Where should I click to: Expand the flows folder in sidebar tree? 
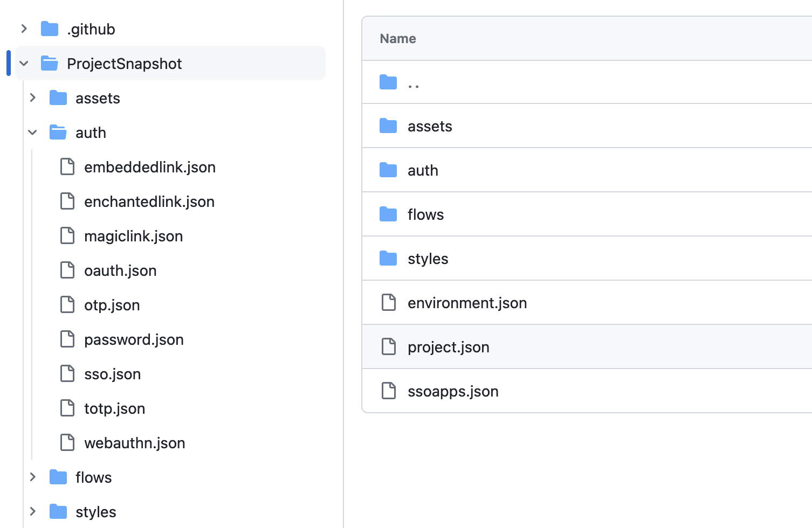coord(33,477)
